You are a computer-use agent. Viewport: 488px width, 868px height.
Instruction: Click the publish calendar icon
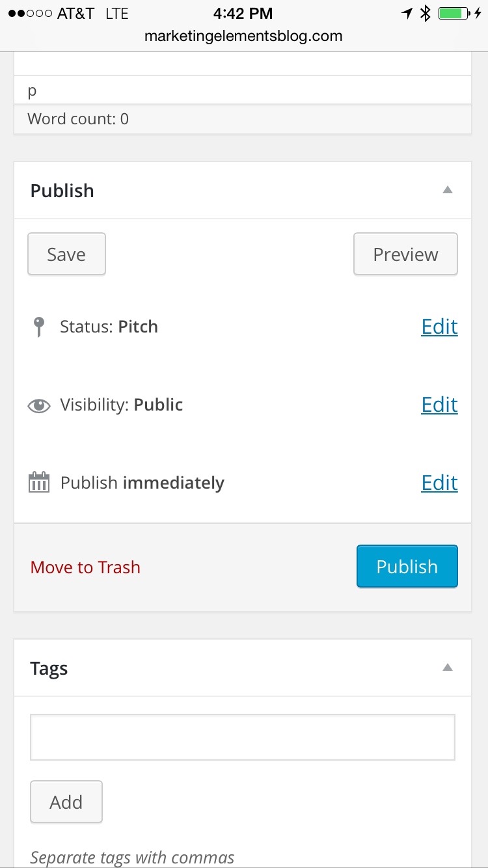pos(39,483)
